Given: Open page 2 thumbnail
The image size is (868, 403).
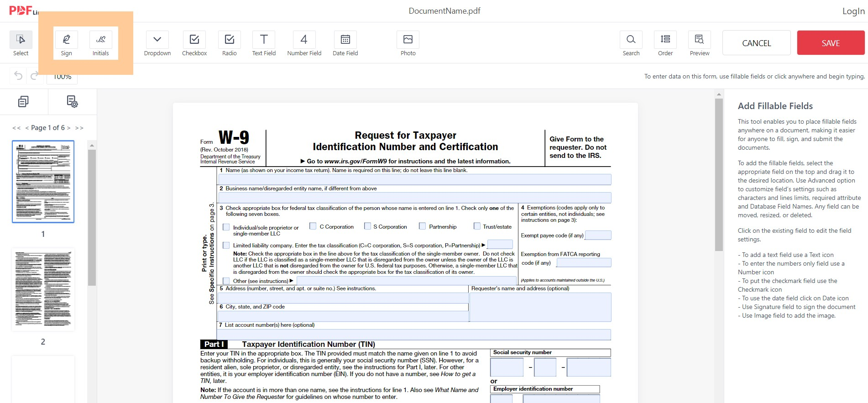Looking at the screenshot, I should coord(43,289).
